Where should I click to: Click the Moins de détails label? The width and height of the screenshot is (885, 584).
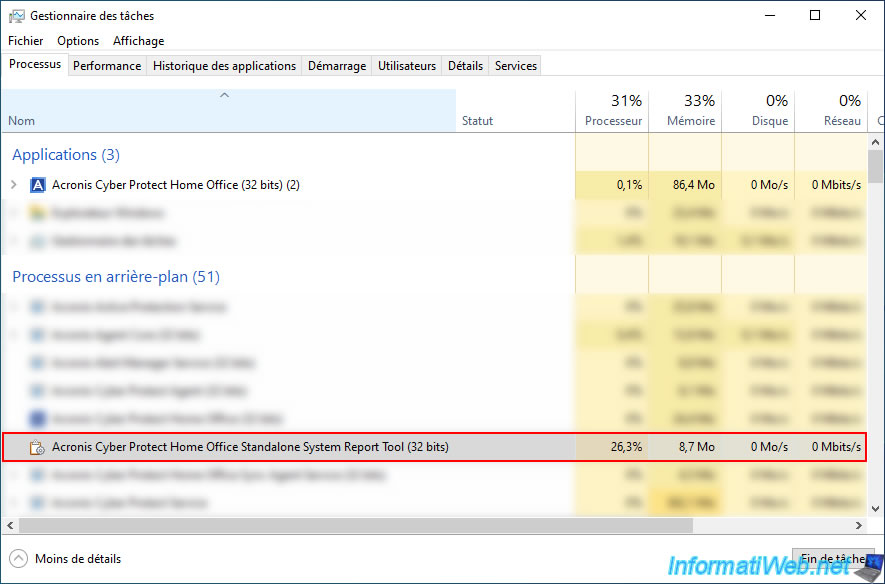78,559
